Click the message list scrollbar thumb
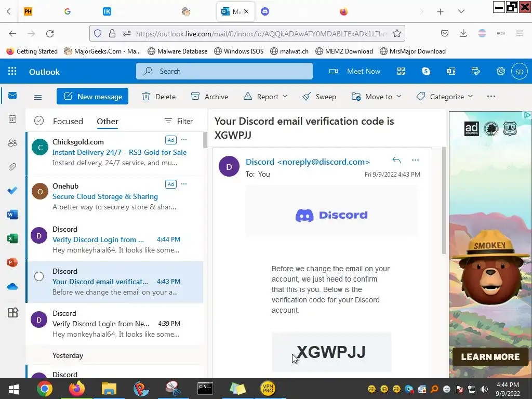This screenshot has height=399, width=532. pos(205,140)
